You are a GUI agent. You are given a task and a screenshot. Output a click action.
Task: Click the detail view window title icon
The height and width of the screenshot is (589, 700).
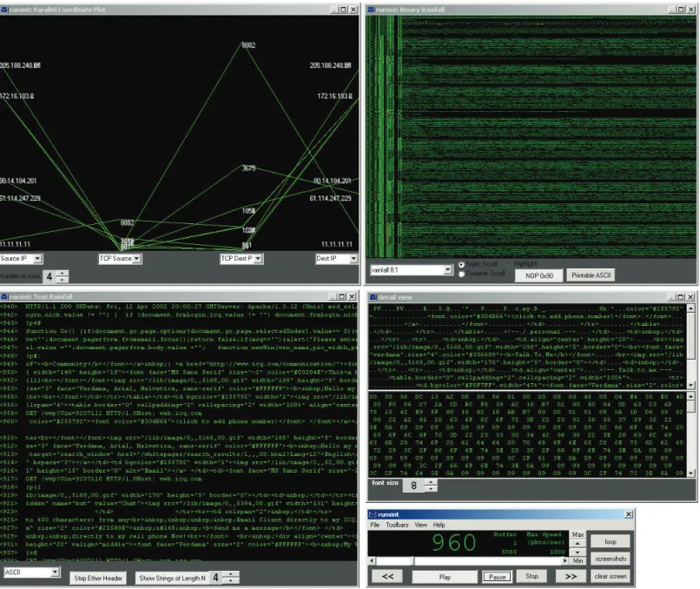[x=373, y=297]
